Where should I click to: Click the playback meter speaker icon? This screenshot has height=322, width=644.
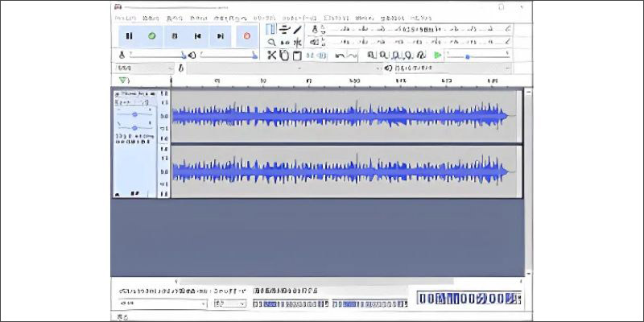pos(315,42)
